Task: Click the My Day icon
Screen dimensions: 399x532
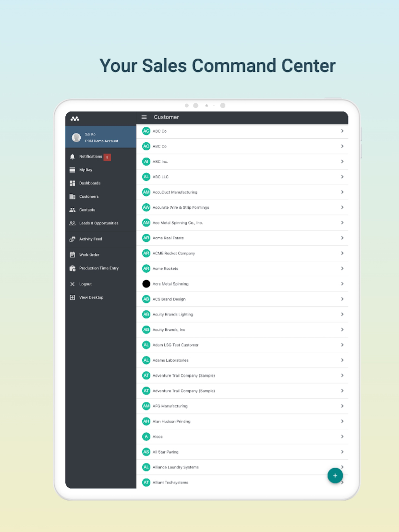Action: tap(72, 170)
